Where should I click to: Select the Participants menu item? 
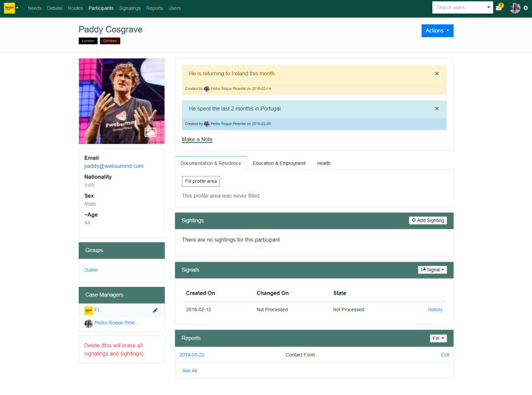click(101, 8)
